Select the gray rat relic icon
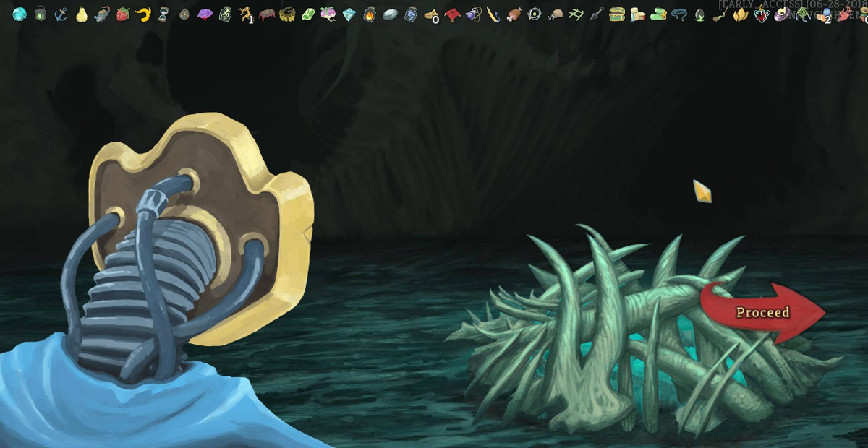Image resolution: width=868 pixels, height=448 pixels. 102,14
